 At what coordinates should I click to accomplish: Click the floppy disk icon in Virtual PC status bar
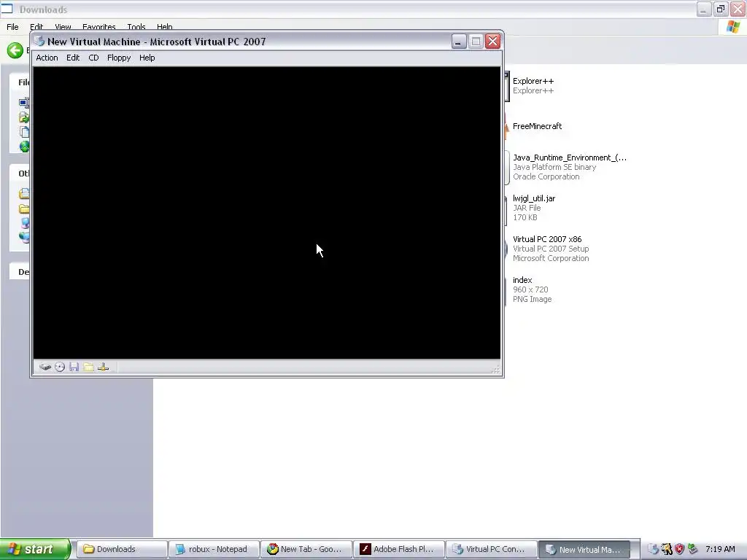tap(74, 367)
